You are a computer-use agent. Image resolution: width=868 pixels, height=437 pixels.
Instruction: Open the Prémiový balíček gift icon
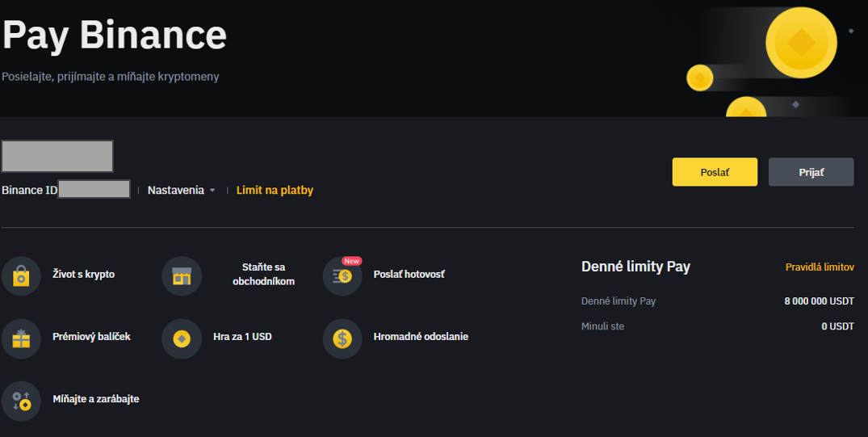tap(21, 338)
